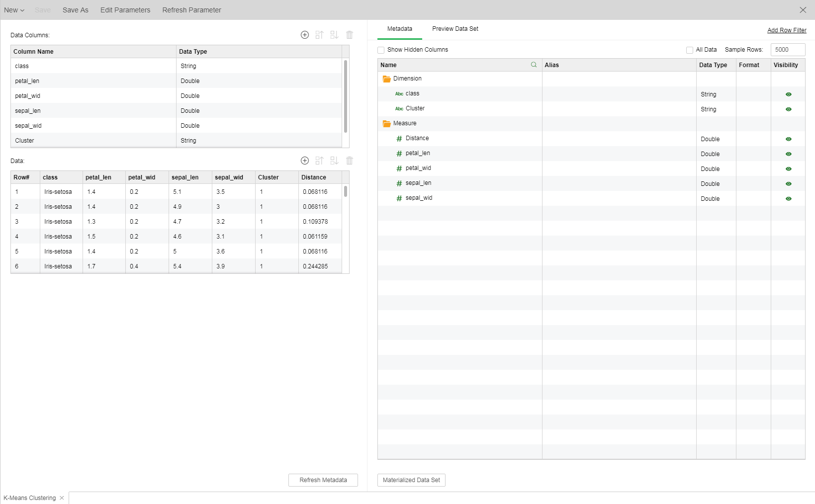The width and height of the screenshot is (815, 504).
Task: Collapse the Measure folder
Action: pyautogui.click(x=386, y=123)
